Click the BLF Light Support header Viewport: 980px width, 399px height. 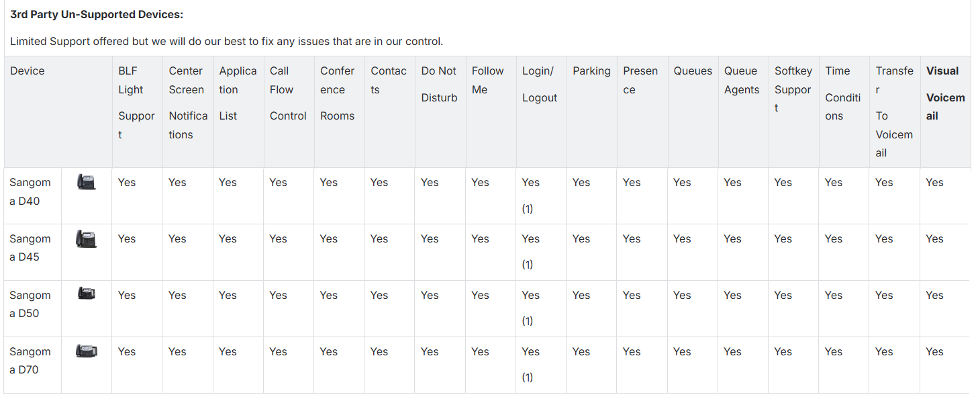click(136, 102)
